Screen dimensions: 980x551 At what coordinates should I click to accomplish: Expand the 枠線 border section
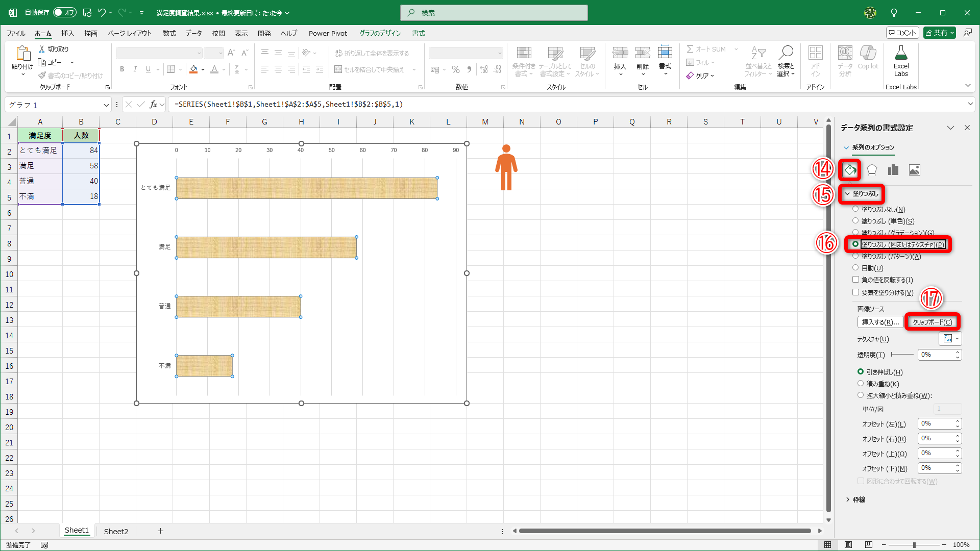coord(859,499)
